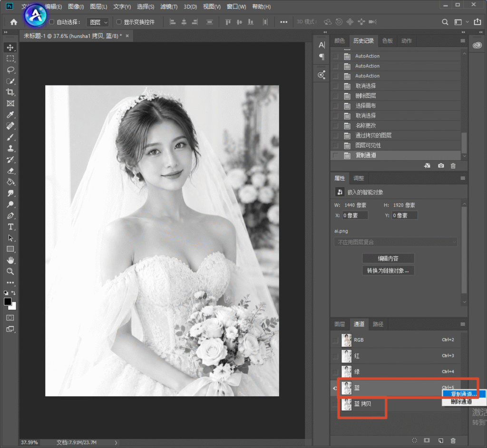
Task: Open the History panel flyout menu
Action: tap(462, 41)
